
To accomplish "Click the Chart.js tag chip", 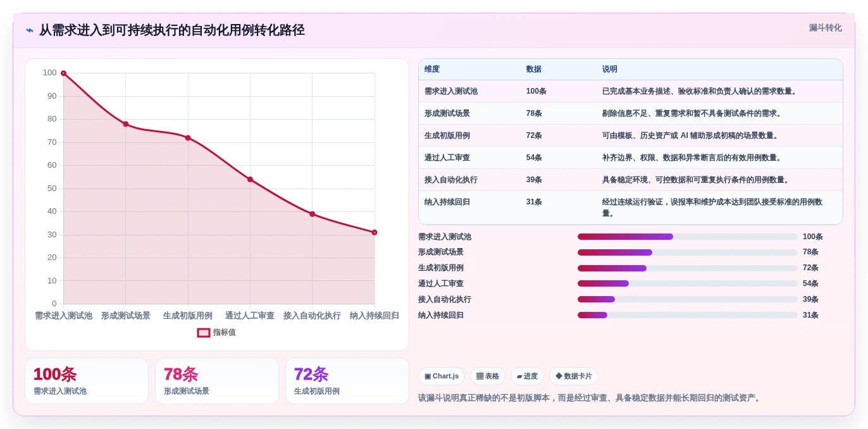I will (442, 376).
